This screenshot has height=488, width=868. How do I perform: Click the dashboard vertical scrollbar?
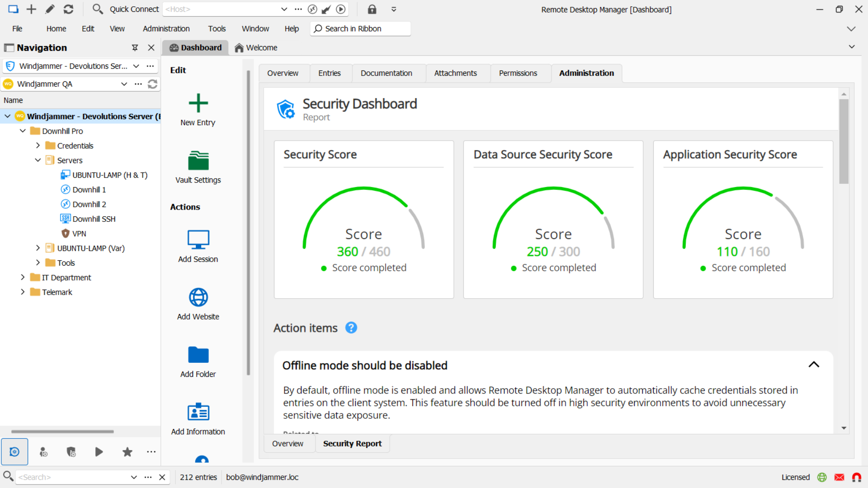pos(844,141)
